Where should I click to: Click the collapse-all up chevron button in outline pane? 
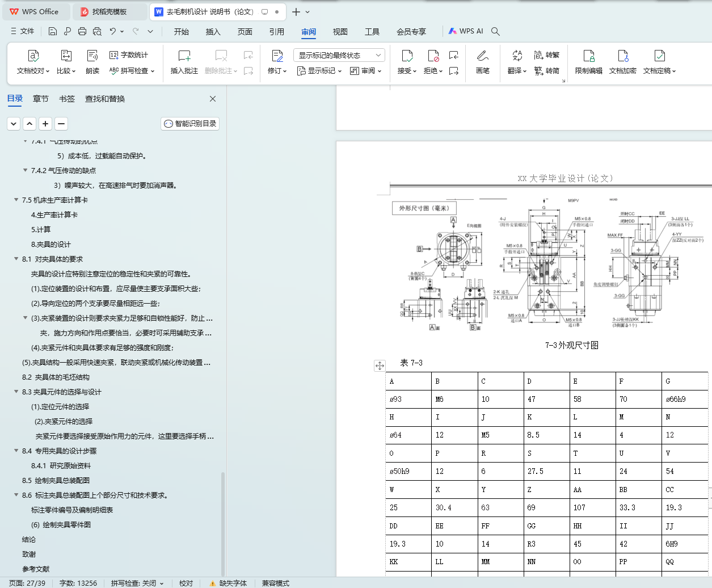pos(30,124)
